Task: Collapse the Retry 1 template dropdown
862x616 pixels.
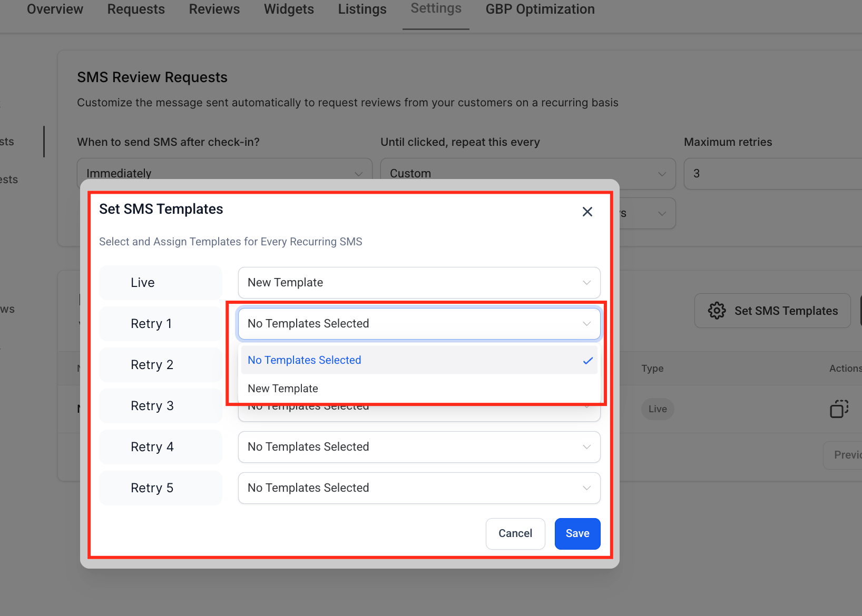Action: pyautogui.click(x=419, y=324)
